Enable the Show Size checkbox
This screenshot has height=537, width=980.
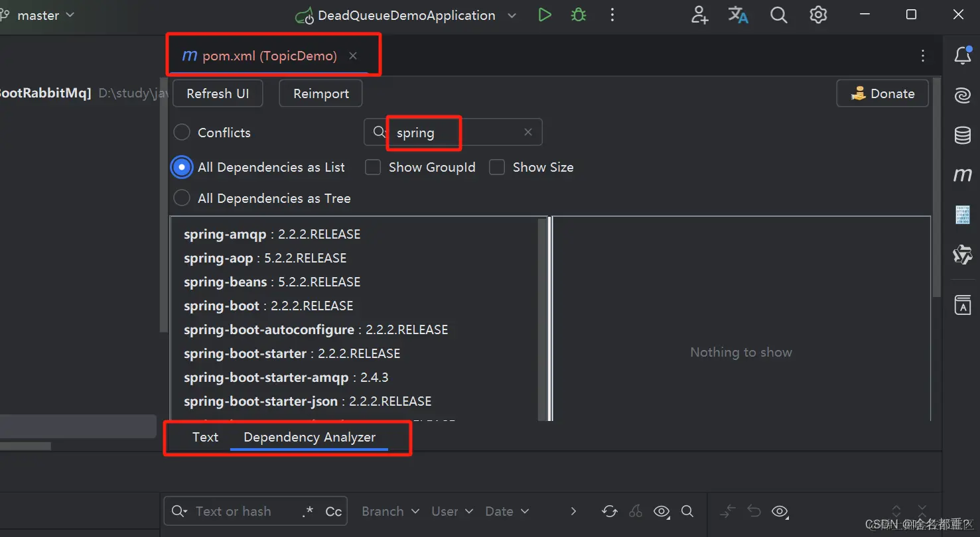pos(497,167)
